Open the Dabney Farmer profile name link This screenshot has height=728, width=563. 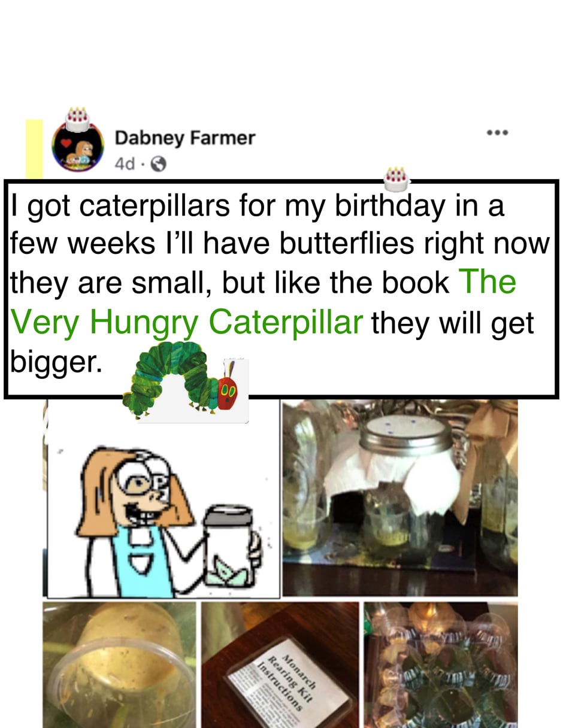click(184, 139)
